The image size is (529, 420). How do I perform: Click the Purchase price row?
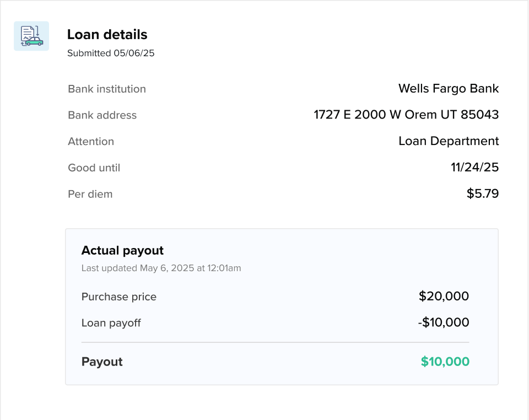tap(119, 297)
